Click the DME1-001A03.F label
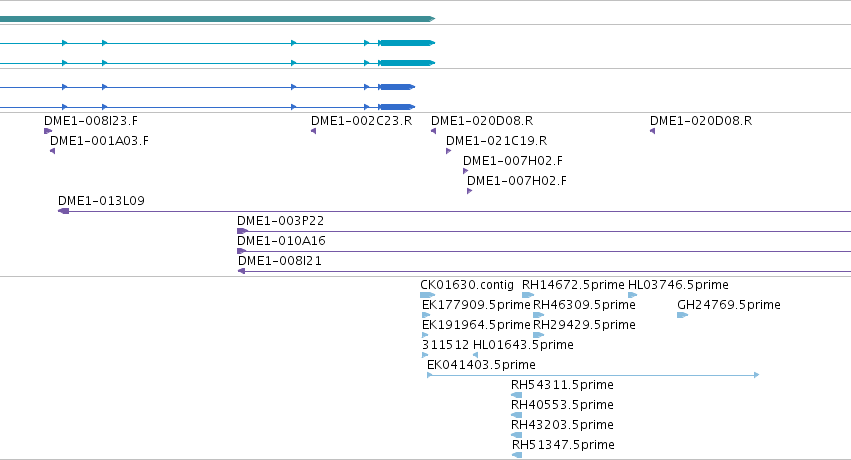Viewport: 851px width, 460px height. (99, 141)
